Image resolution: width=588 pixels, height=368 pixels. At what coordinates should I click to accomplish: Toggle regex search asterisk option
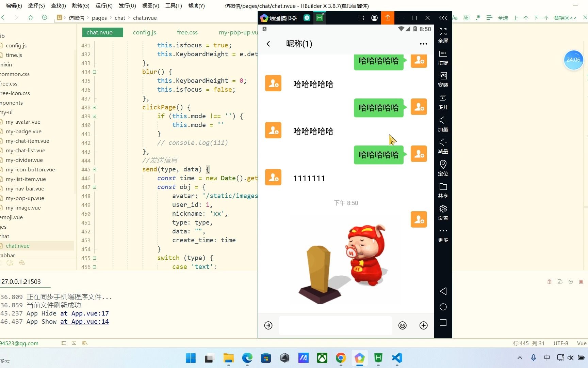tap(478, 18)
